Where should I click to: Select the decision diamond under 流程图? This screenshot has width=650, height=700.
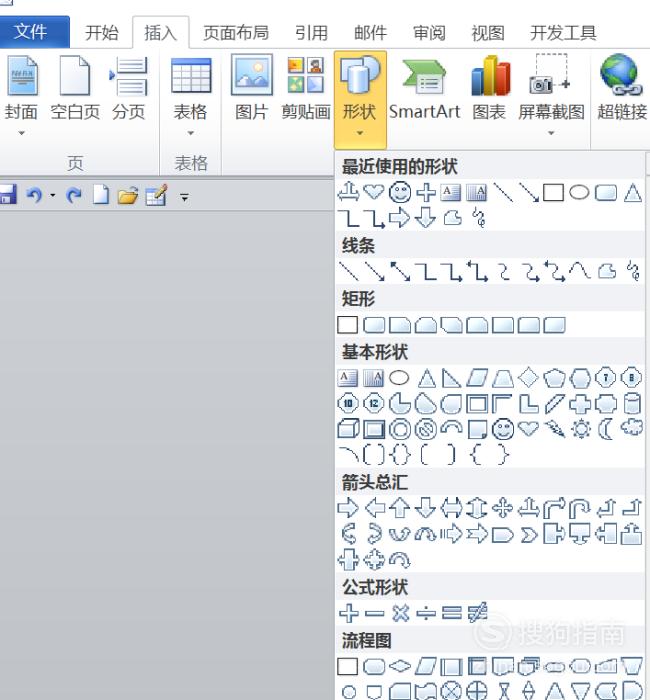(400, 667)
